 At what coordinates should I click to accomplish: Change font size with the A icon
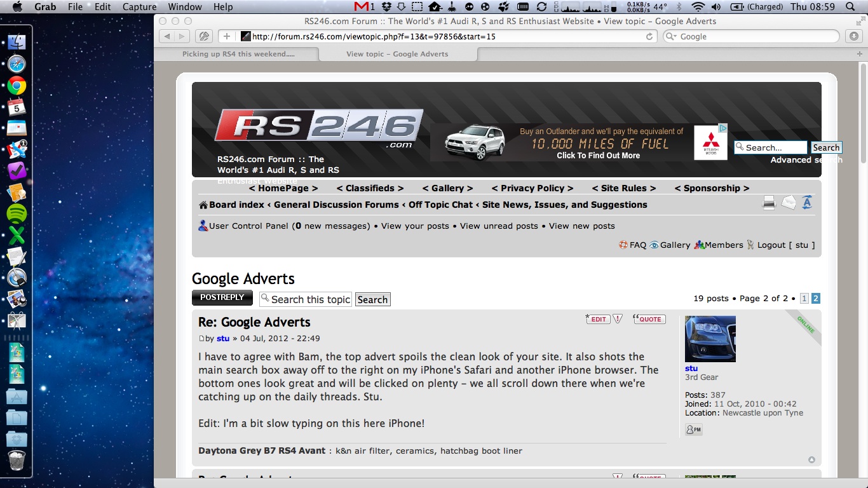pos(807,203)
